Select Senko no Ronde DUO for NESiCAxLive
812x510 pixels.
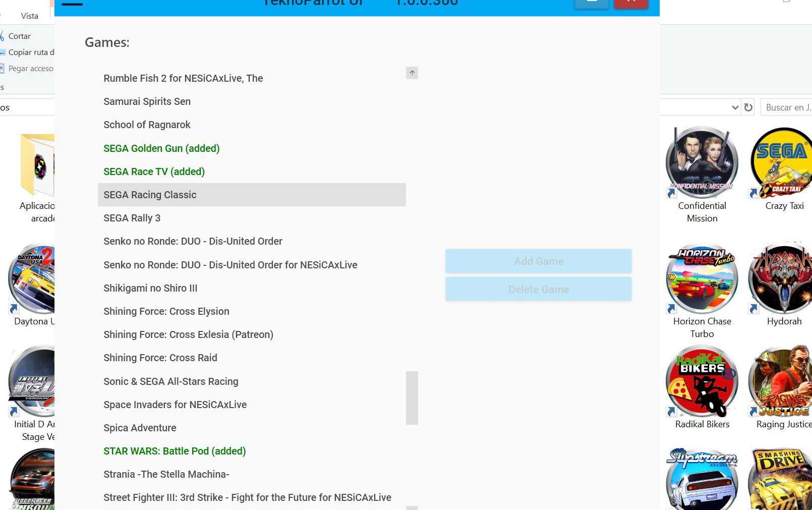pyautogui.click(x=252, y=265)
